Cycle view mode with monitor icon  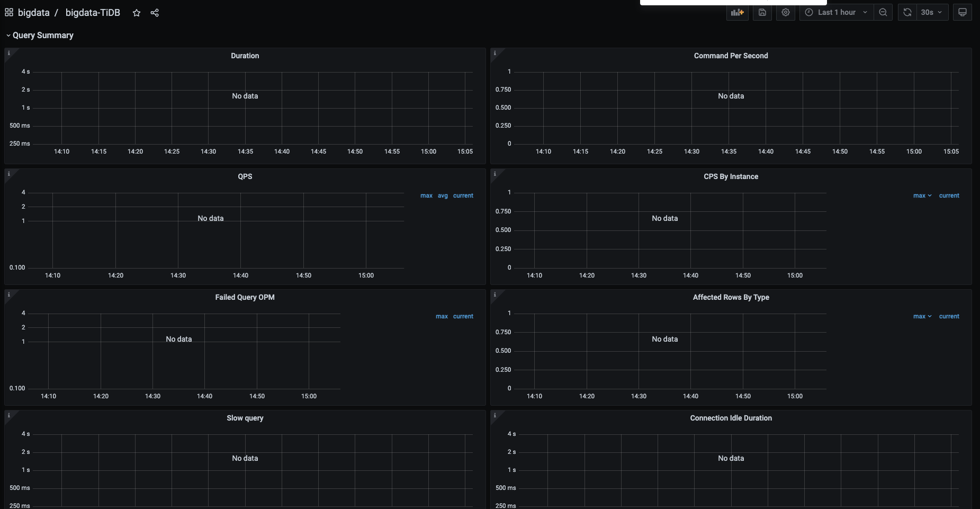click(x=962, y=12)
